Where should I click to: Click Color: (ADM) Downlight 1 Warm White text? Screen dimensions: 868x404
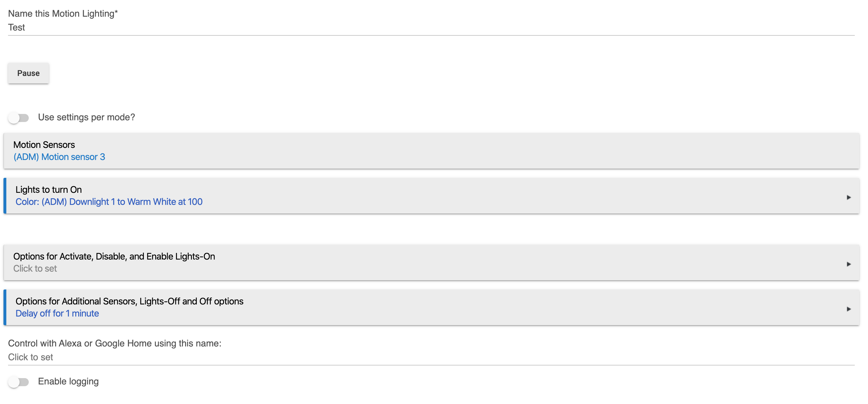click(109, 202)
